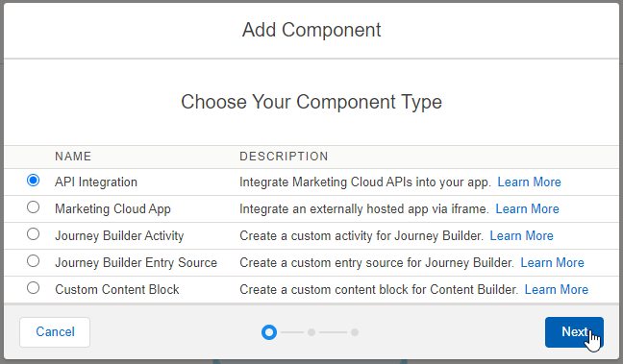Open Learn More for Custom Content Block
Viewport: 623px width, 364px height.
click(x=557, y=289)
